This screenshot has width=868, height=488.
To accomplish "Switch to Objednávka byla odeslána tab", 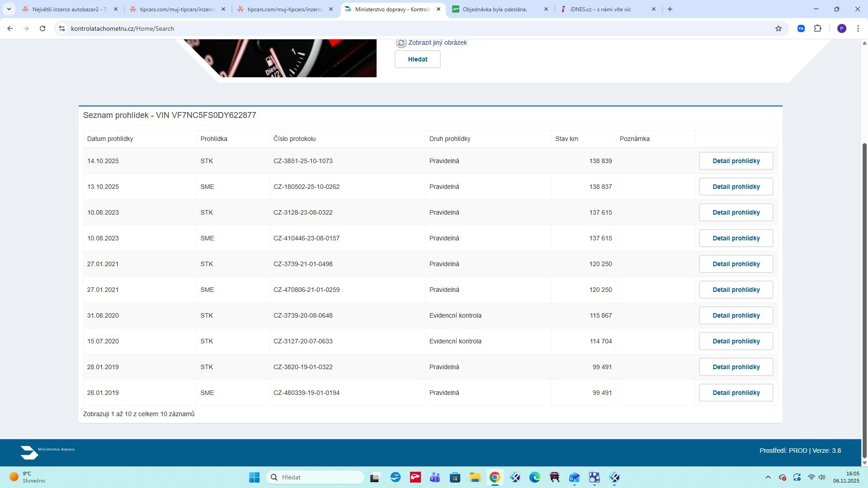I will tap(495, 9).
